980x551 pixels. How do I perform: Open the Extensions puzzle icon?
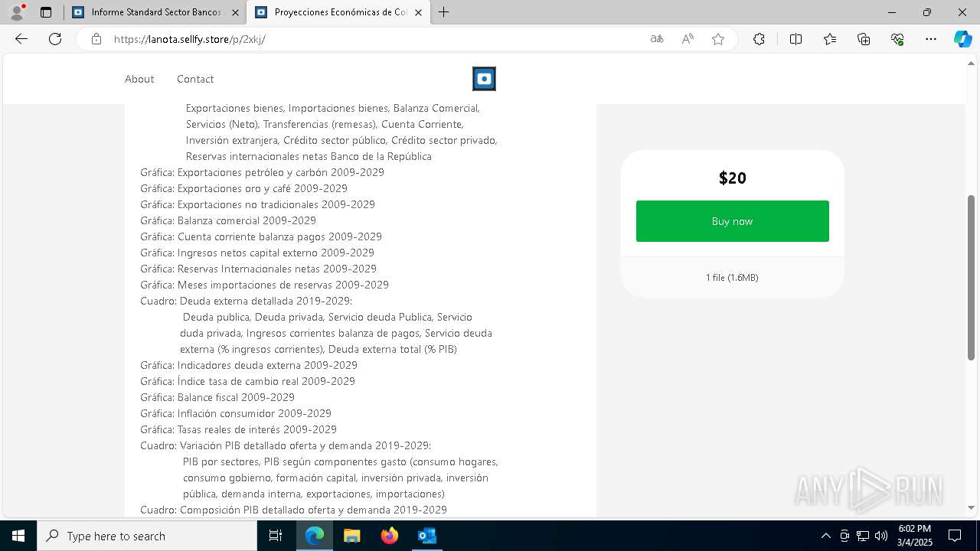(x=759, y=39)
